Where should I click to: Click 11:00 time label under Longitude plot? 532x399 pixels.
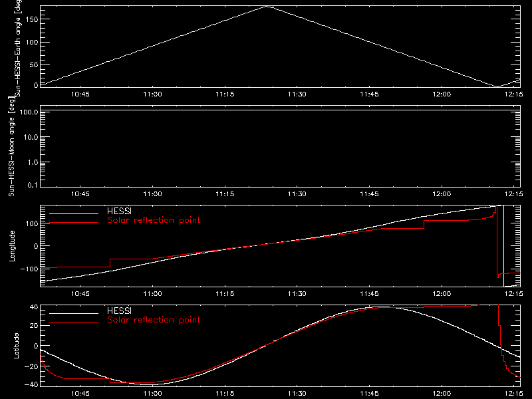pos(153,293)
